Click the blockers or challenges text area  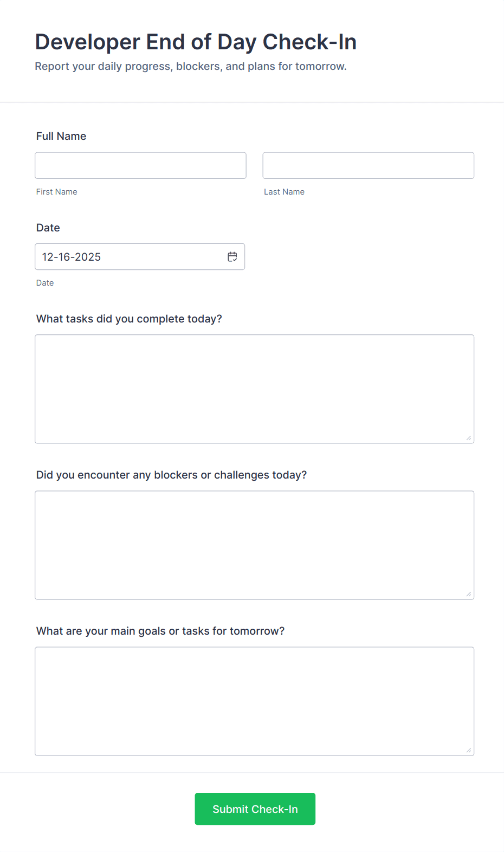point(254,545)
